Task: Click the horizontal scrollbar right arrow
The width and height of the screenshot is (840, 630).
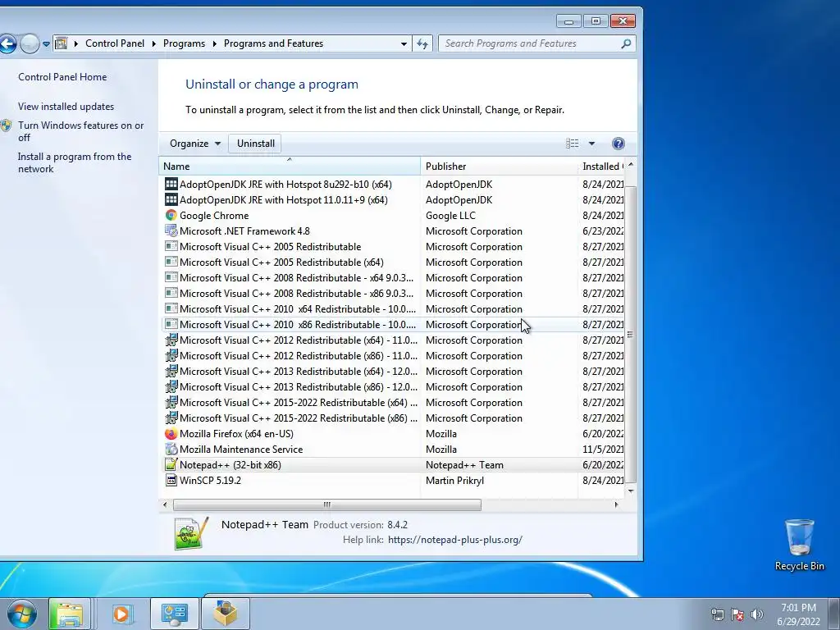Action: (616, 504)
